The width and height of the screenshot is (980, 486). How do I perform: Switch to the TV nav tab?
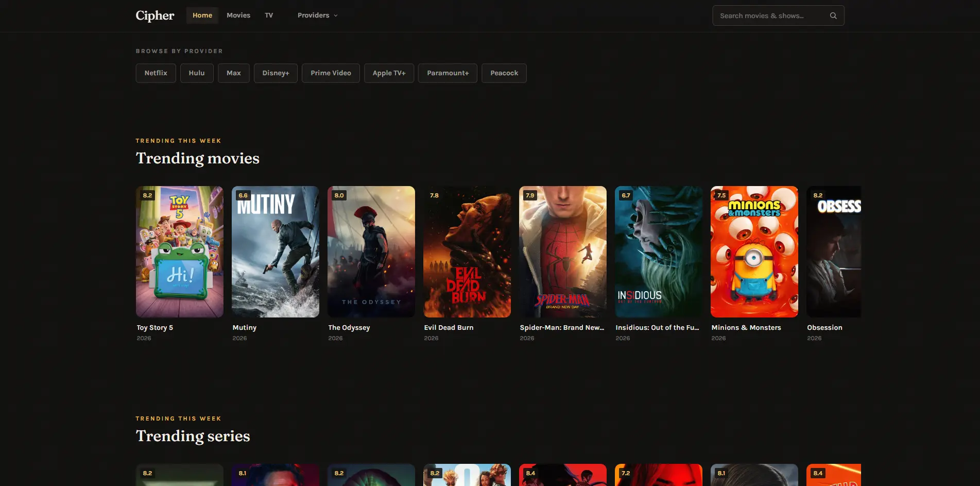(x=269, y=15)
